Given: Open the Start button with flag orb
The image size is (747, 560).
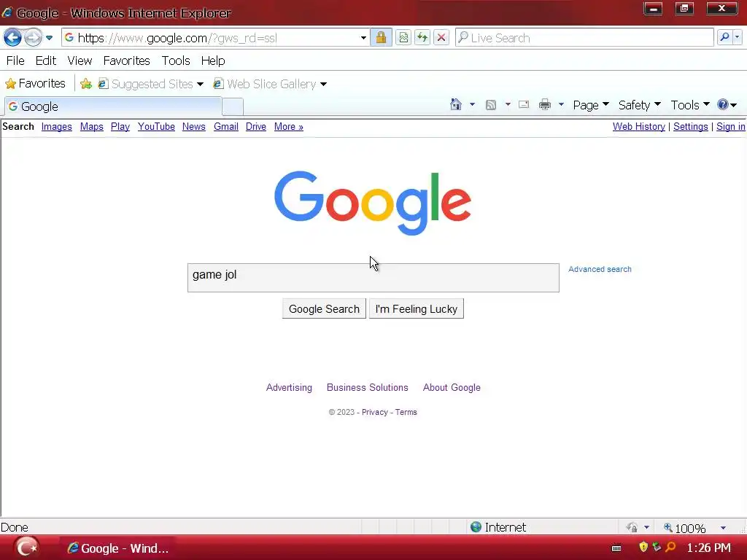Looking at the screenshot, I should point(26,548).
